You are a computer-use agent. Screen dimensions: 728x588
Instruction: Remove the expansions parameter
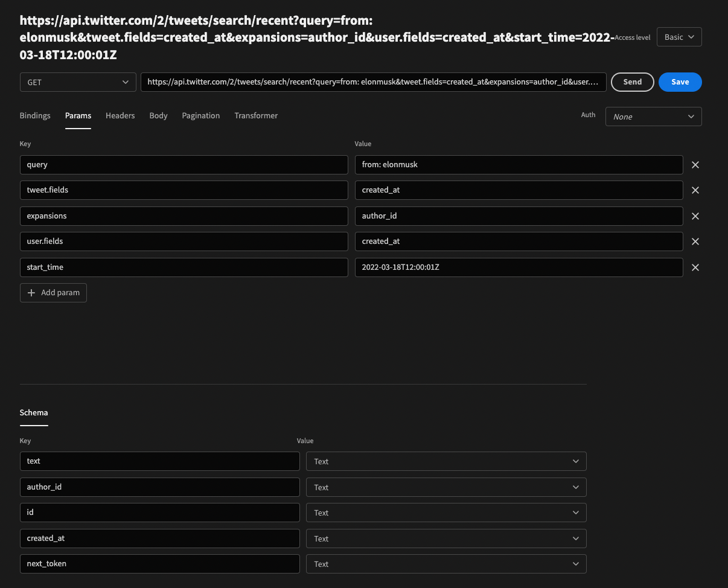click(x=695, y=216)
